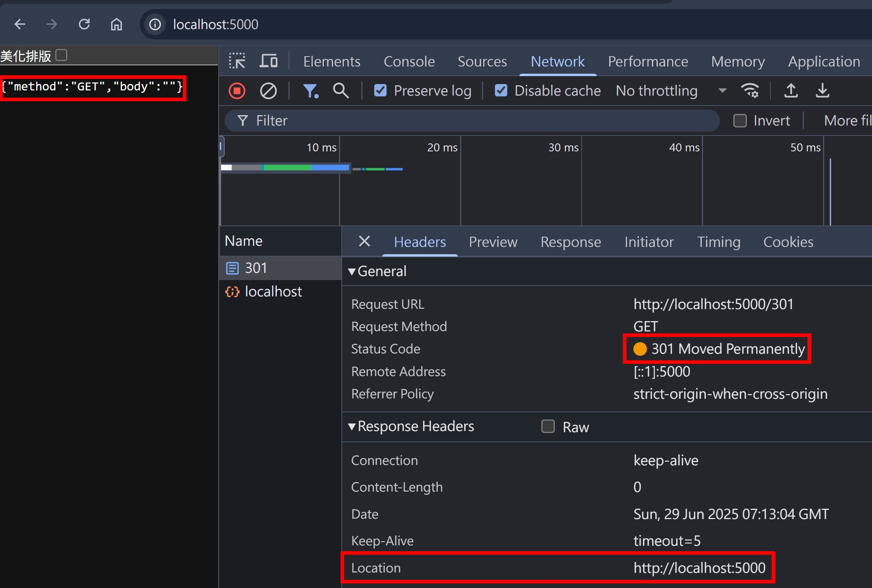Select the 301 request row
The width and height of the screenshot is (872, 588).
coord(280,268)
